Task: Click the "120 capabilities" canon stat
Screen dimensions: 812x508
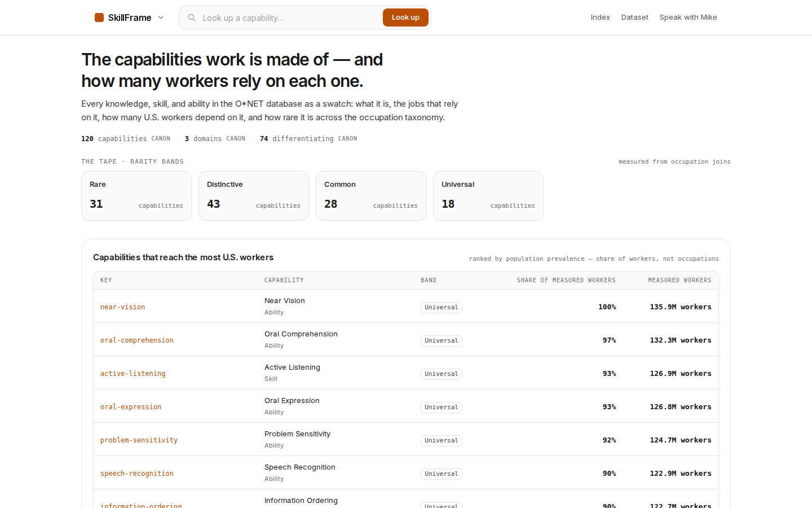Action: pyautogui.click(x=126, y=138)
